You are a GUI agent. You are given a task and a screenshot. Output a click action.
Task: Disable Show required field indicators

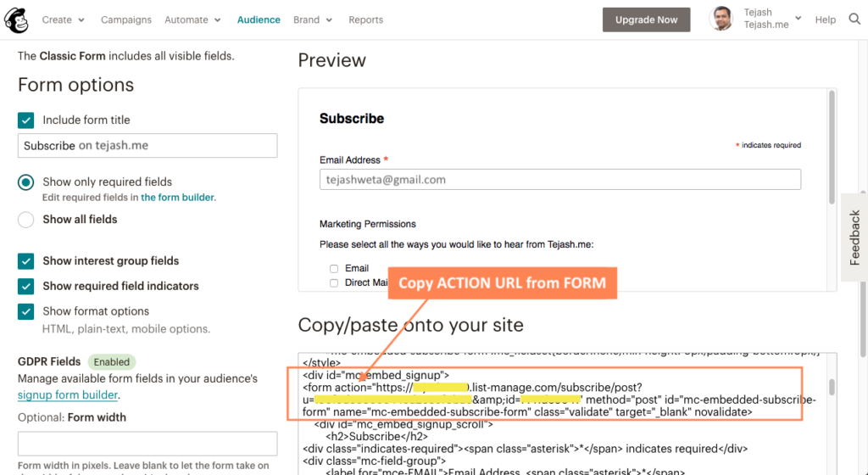pyautogui.click(x=26, y=286)
